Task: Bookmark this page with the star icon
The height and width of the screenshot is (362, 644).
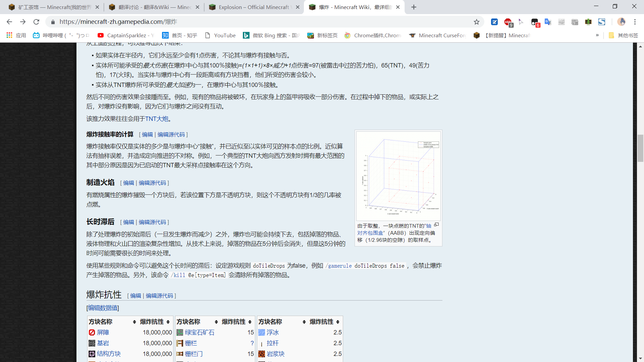Action: pyautogui.click(x=477, y=22)
